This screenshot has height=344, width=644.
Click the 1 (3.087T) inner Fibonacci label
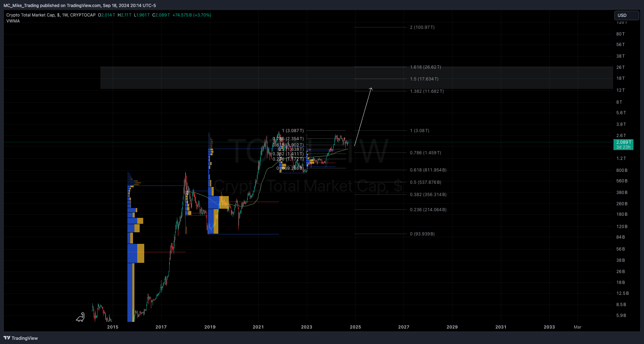(293, 131)
